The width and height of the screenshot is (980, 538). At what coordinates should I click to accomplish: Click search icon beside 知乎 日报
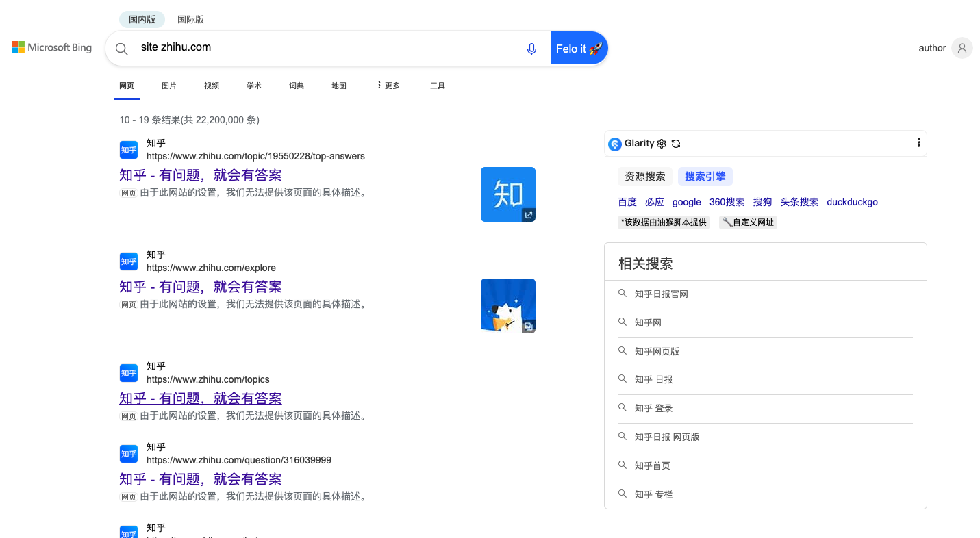(x=623, y=379)
